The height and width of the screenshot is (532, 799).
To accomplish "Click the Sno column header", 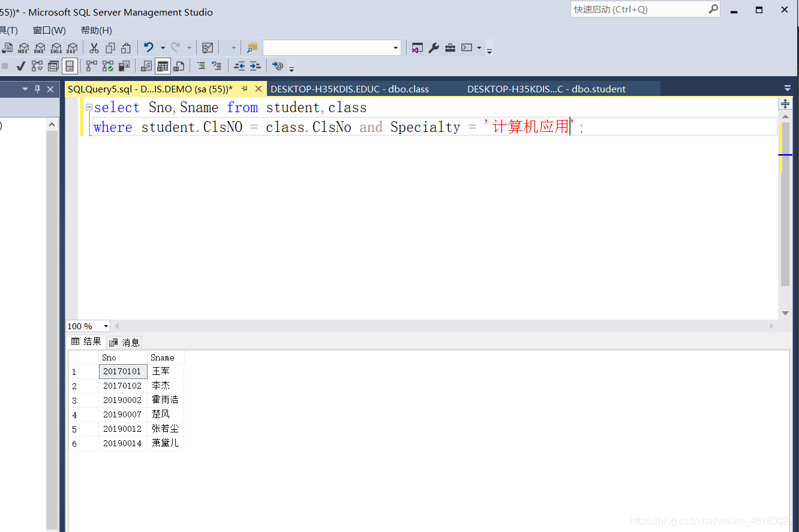I will tap(123, 357).
